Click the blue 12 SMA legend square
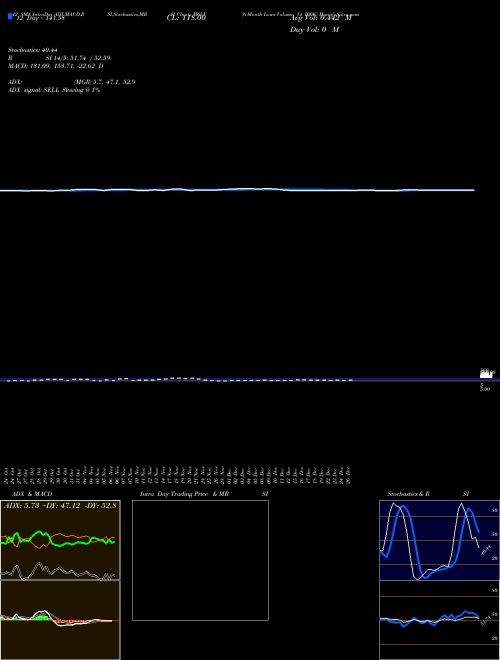The width and height of the screenshot is (500, 660). 10,16
